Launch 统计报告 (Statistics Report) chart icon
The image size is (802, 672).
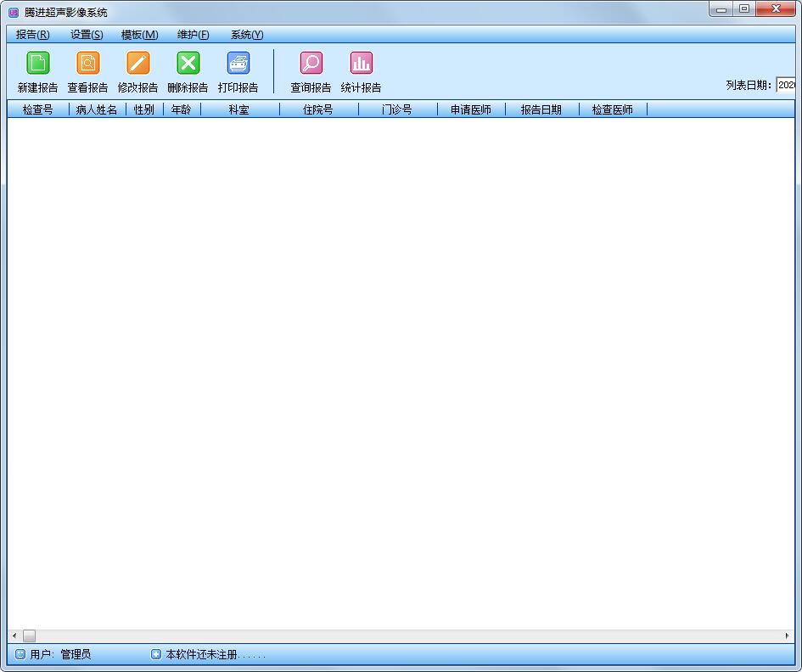coord(362,64)
